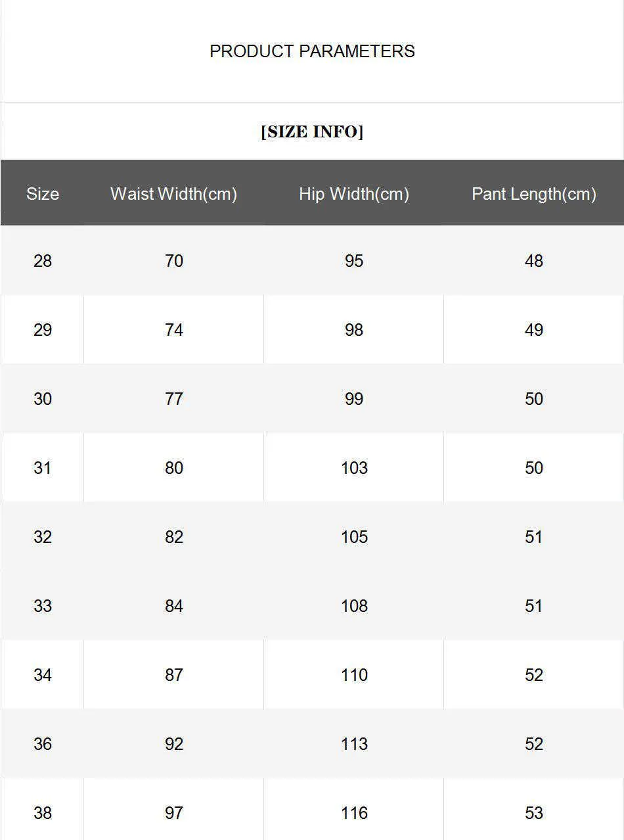Click the PRODUCT PARAMETERS heading
Screen dimensions: 624x840
[312, 51]
